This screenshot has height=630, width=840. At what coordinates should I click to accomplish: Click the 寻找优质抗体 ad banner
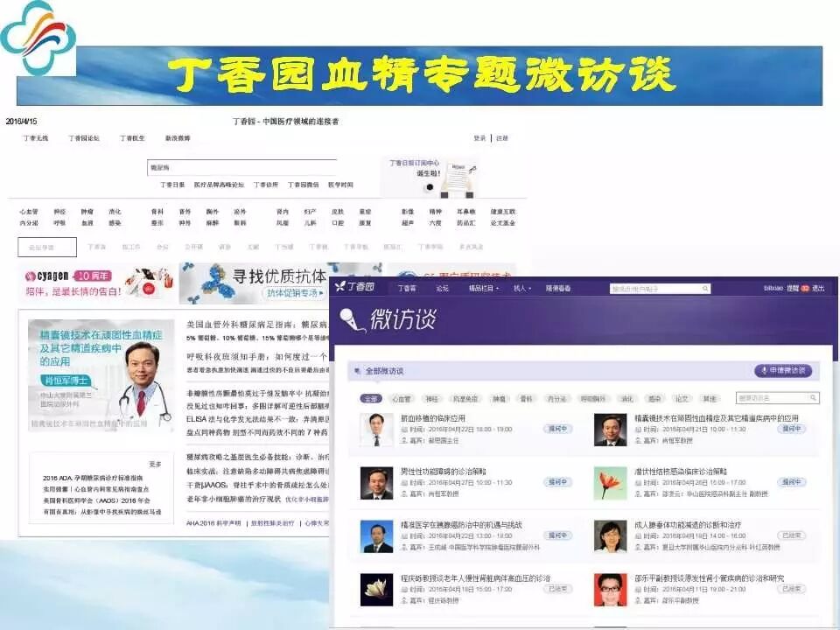coord(280,283)
